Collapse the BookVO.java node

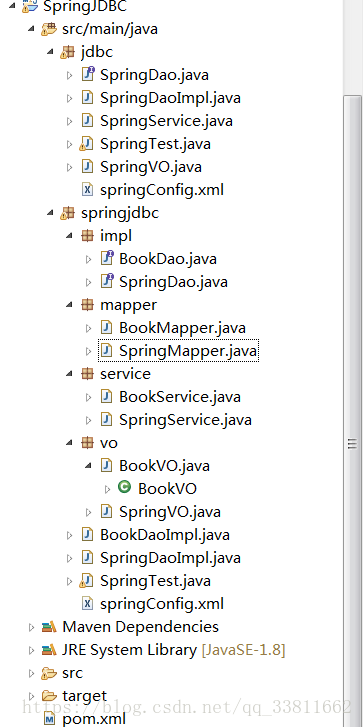[89, 466]
